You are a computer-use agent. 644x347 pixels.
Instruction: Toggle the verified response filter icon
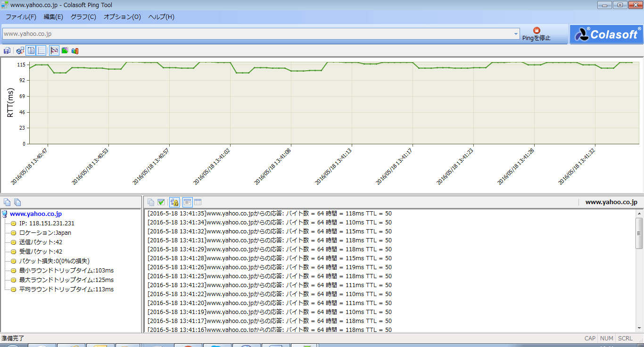(161, 202)
